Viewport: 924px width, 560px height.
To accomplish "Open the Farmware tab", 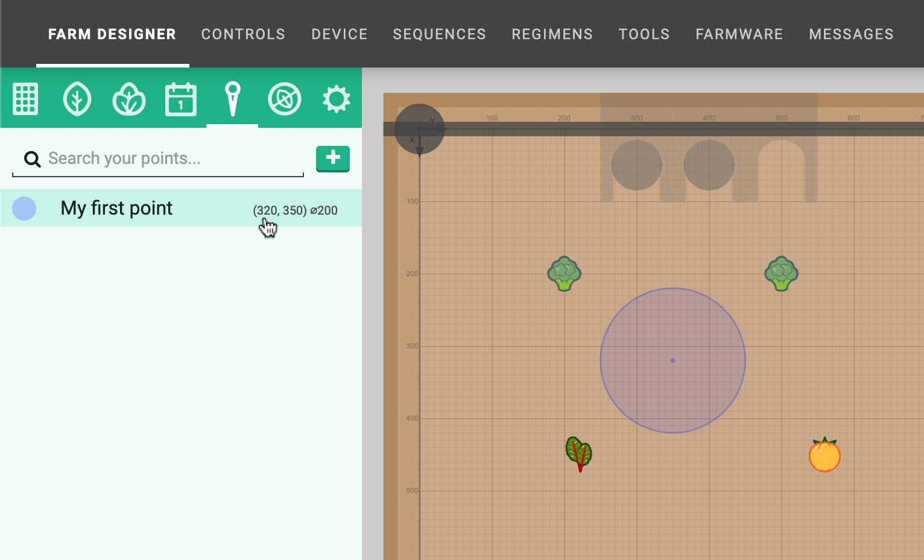I will pyautogui.click(x=739, y=34).
